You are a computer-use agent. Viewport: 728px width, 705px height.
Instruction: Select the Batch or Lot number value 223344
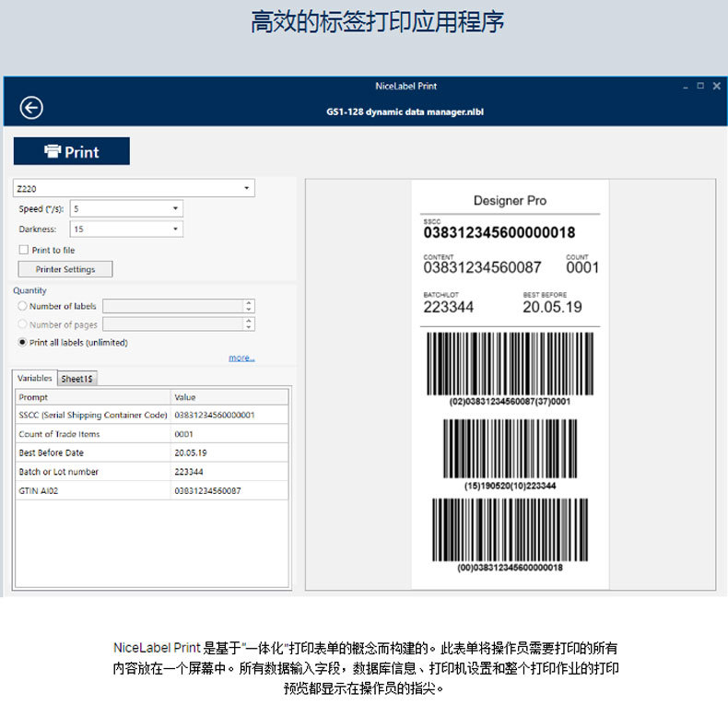pos(189,472)
